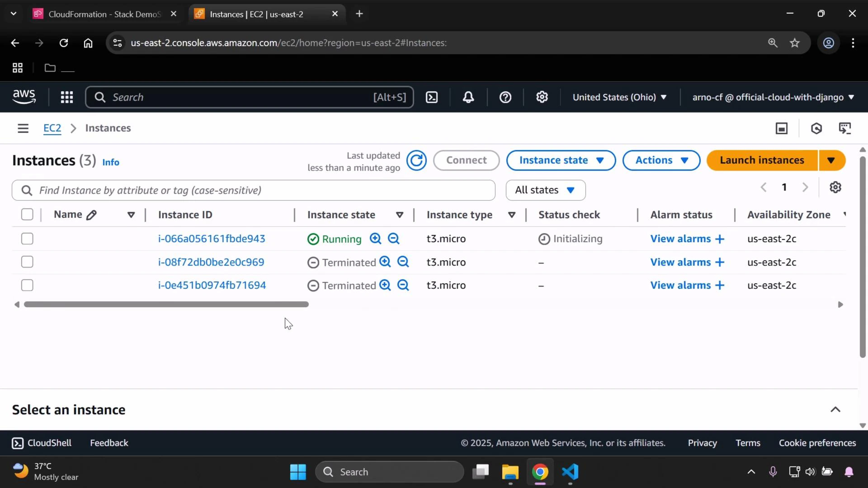Open the AWS console settings gear icon
This screenshot has height=488, width=868.
click(542, 97)
